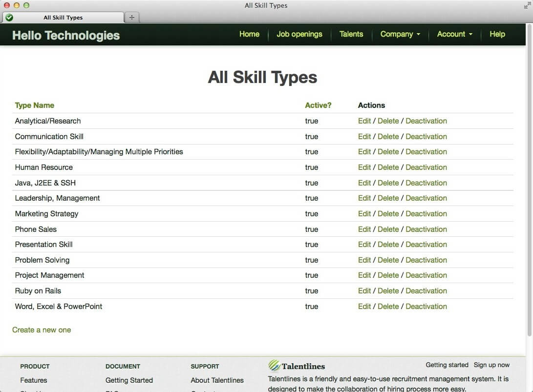Delete Marketing Strategy skill type

coord(388,214)
